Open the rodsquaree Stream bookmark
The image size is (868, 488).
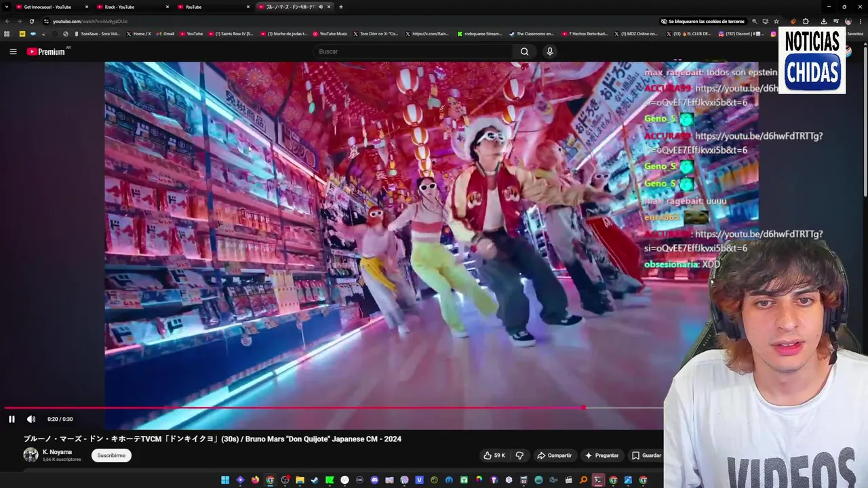480,33
